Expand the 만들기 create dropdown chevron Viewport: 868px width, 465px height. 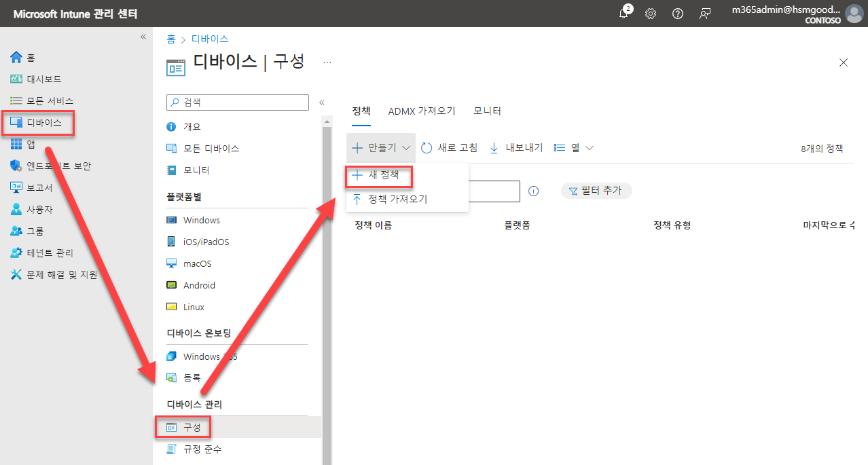click(x=405, y=147)
